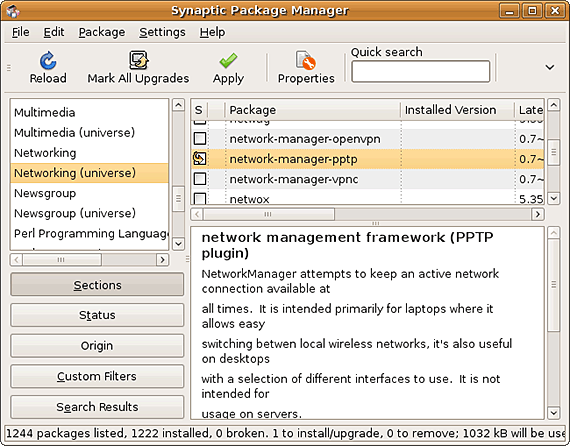
Task: Select the Networking (universe) section
Action: (x=89, y=173)
